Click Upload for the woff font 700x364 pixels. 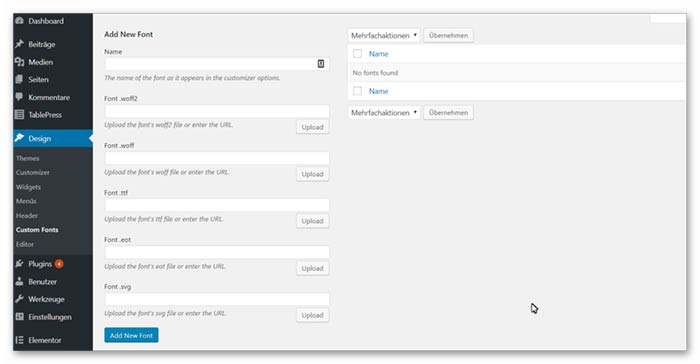click(x=312, y=174)
